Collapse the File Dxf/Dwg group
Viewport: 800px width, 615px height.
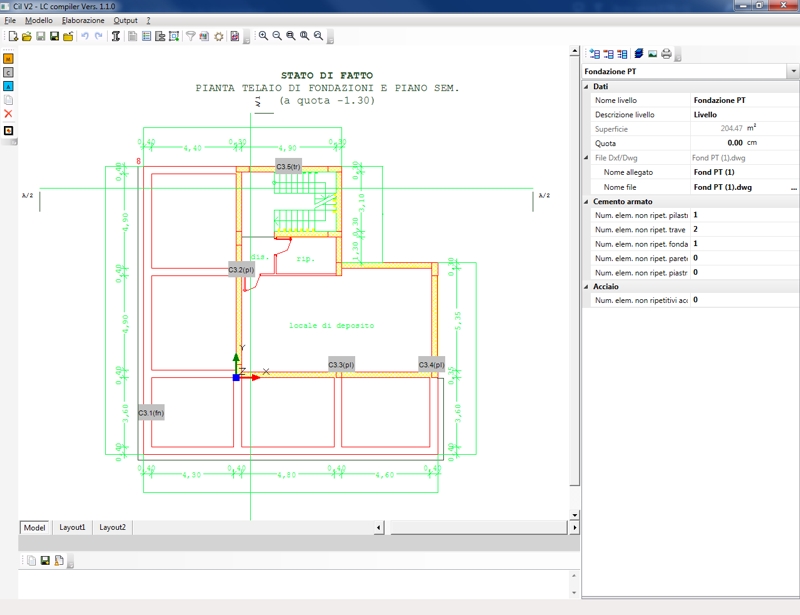coord(587,158)
